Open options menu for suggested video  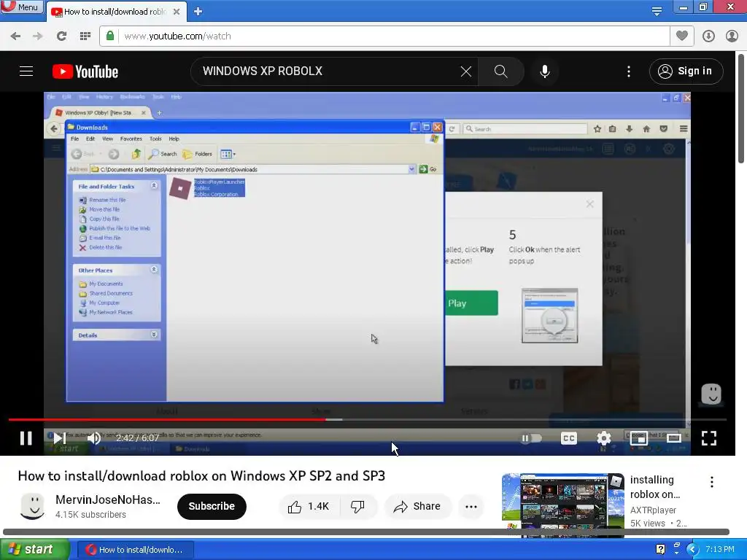click(x=712, y=482)
